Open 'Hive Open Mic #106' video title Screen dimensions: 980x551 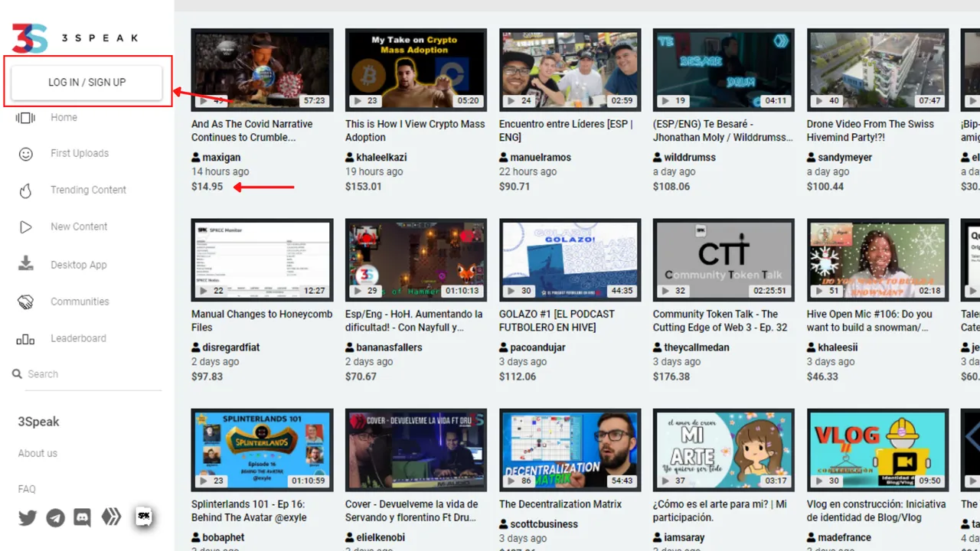[x=870, y=321]
